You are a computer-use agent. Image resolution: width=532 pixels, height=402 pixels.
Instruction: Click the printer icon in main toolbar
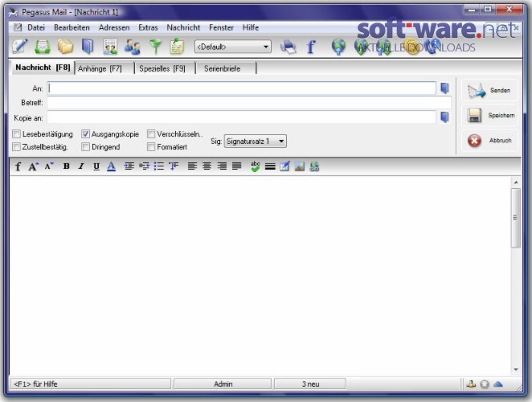[x=288, y=47]
